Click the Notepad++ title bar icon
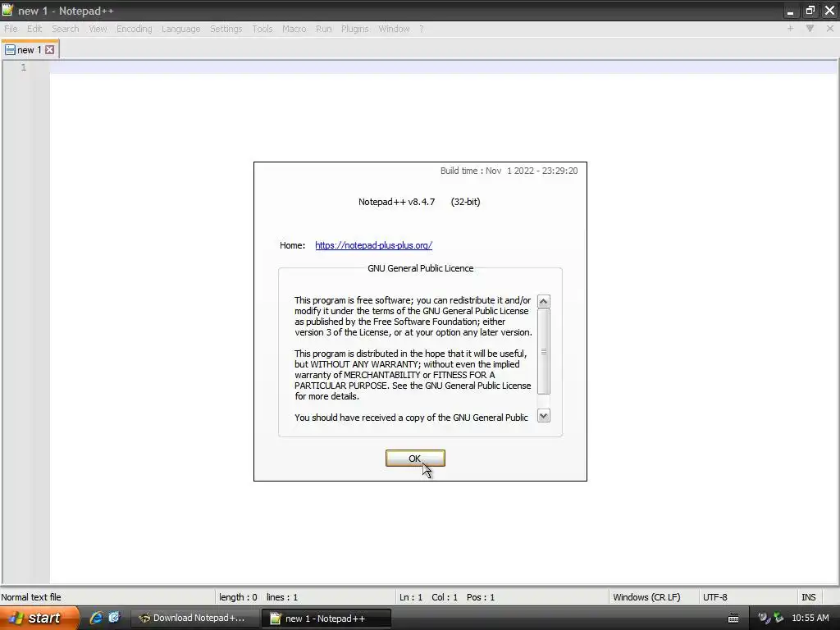 (7, 10)
